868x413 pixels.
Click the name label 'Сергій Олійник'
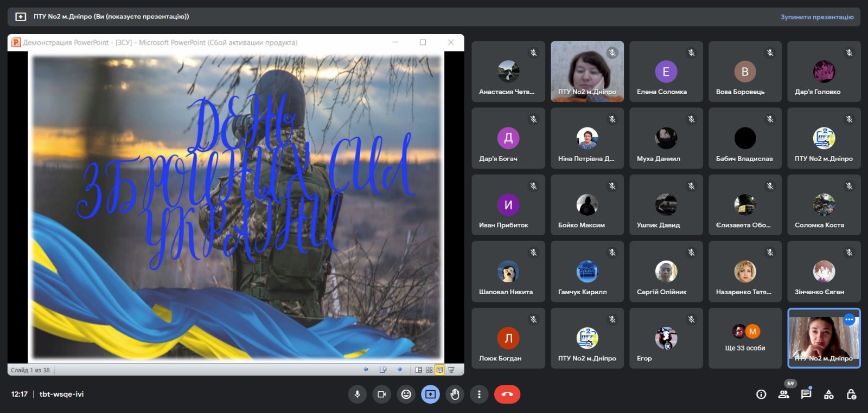tap(662, 292)
